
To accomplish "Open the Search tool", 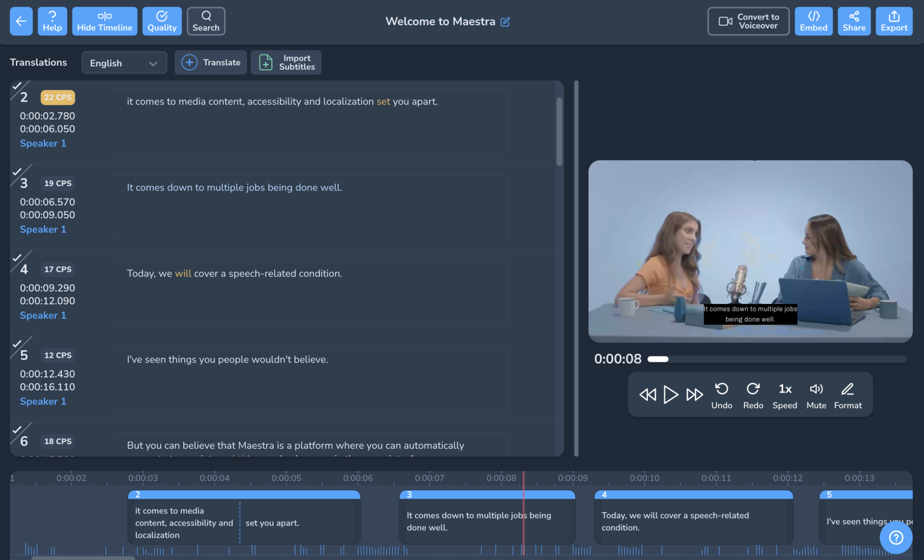I will 206,21.
